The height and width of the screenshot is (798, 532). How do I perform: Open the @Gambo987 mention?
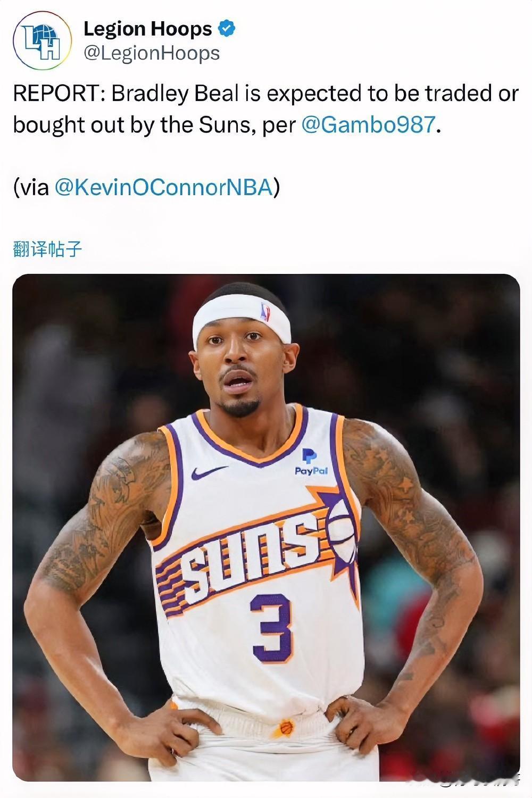click(x=368, y=124)
